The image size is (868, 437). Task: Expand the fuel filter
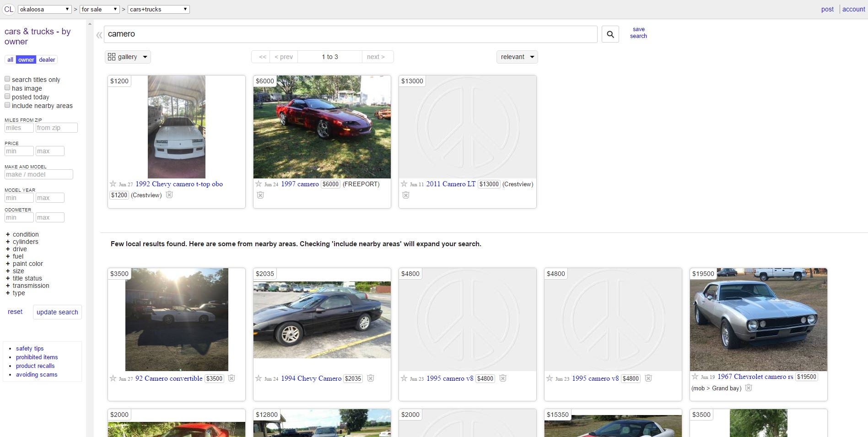click(14, 256)
